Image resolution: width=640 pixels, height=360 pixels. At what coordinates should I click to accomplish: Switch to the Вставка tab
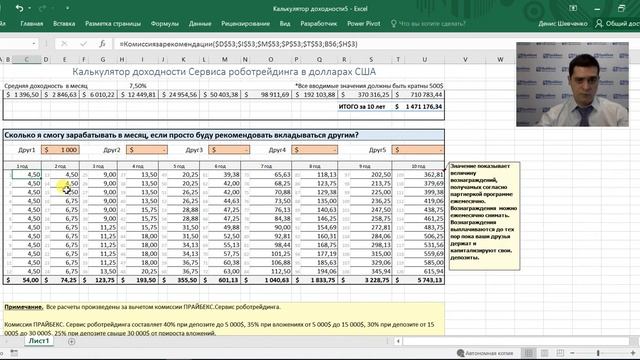[64, 24]
